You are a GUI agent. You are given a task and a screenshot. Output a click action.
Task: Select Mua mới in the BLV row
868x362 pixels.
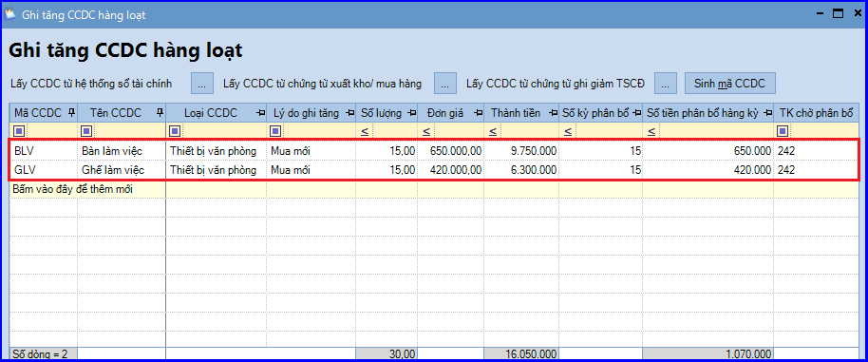[311, 150]
